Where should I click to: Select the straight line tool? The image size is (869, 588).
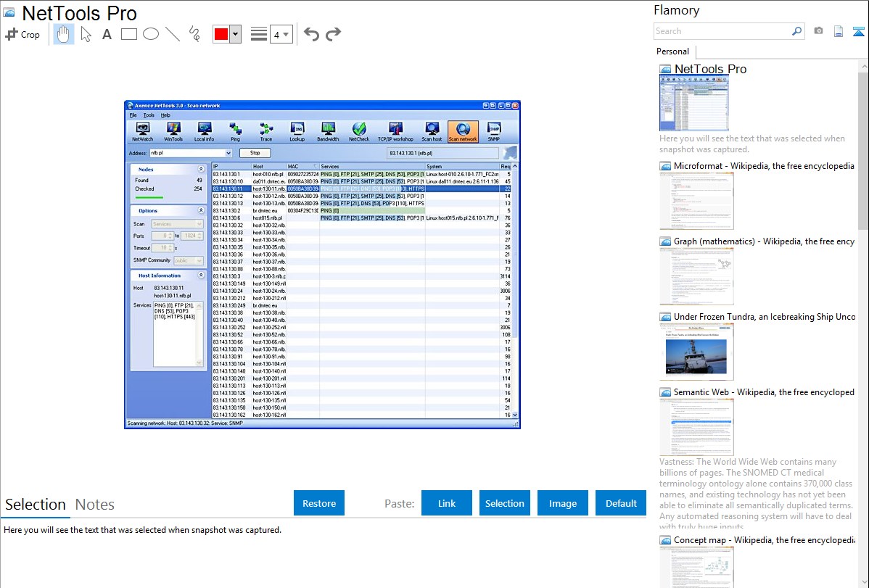173,34
